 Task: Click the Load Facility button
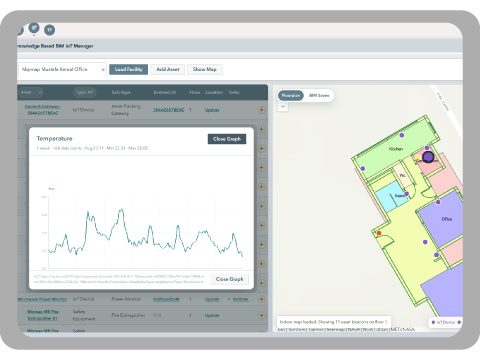[128, 69]
